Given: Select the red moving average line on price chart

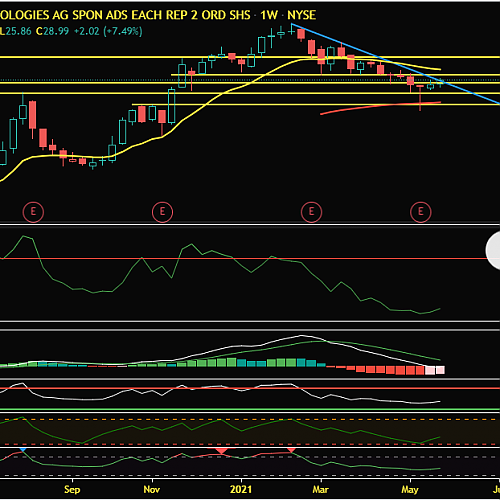Looking at the screenshot, I should [380, 107].
